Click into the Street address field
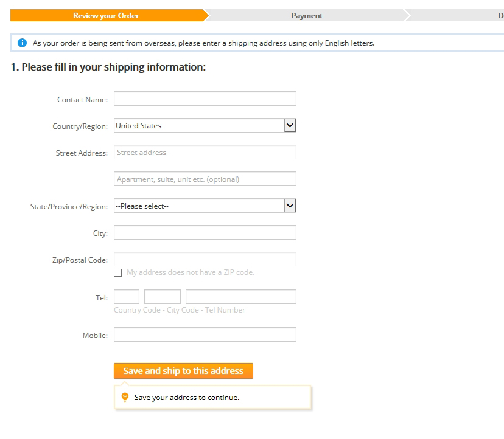504x439 pixels. click(205, 153)
